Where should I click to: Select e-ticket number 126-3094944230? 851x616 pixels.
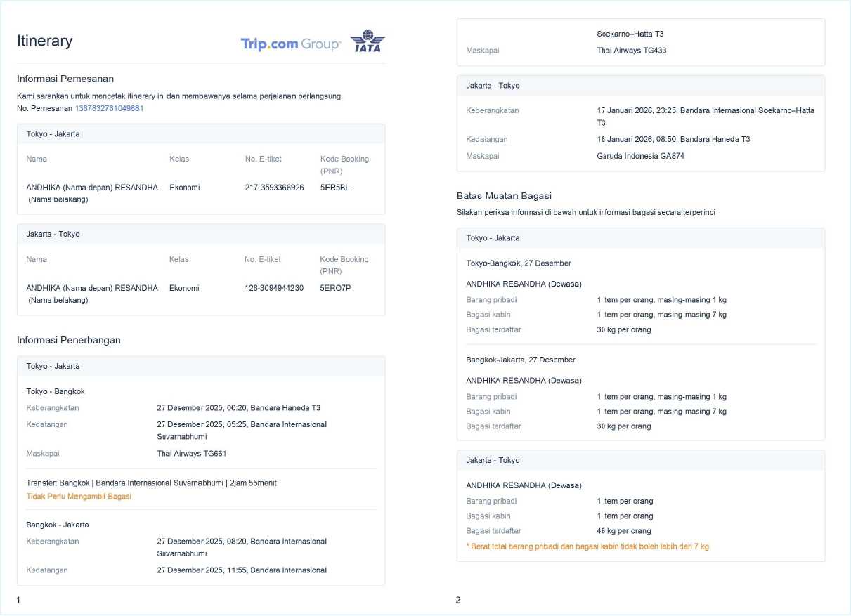tap(274, 288)
